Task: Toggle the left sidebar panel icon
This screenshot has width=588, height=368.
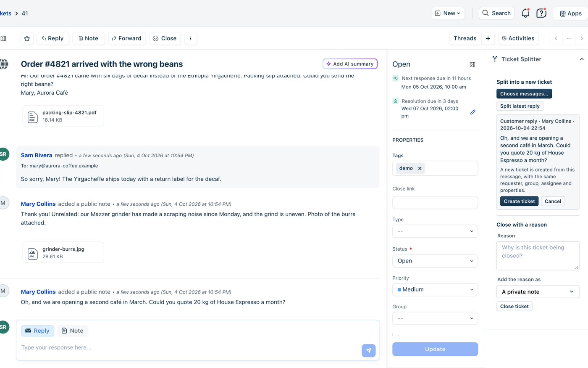Action: 3,38
